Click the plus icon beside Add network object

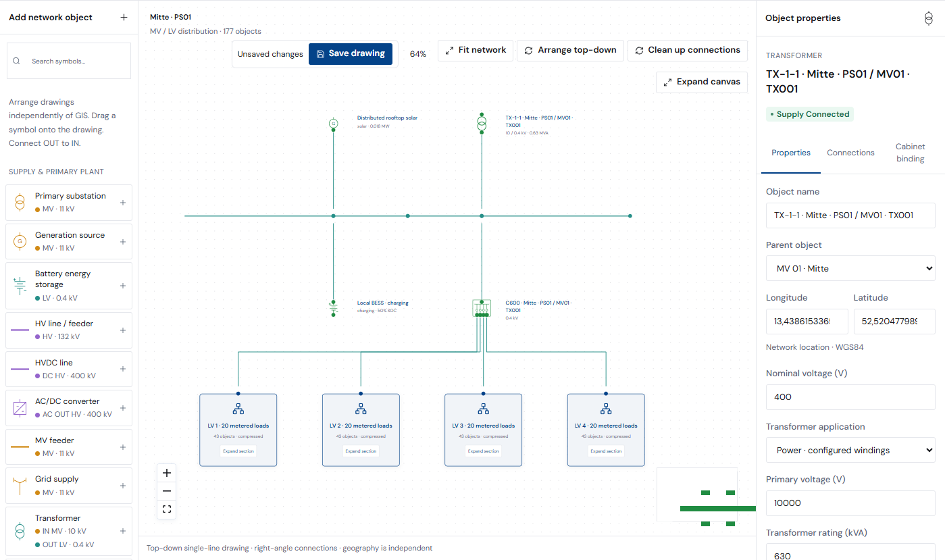tap(124, 18)
